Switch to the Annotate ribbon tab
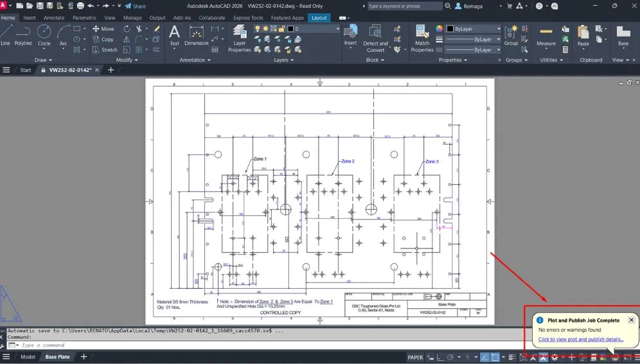640x364 pixels. coord(54,18)
